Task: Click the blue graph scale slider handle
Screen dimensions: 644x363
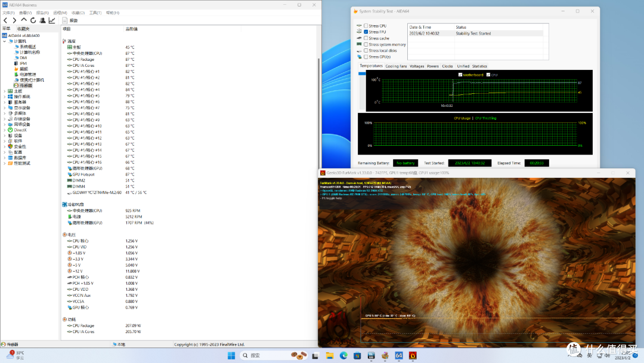Action: [x=362, y=73]
